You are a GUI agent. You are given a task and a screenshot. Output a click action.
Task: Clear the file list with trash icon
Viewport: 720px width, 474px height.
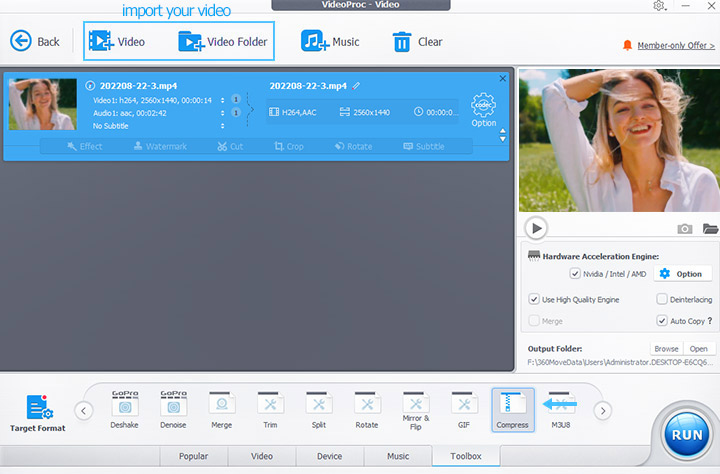click(x=417, y=41)
